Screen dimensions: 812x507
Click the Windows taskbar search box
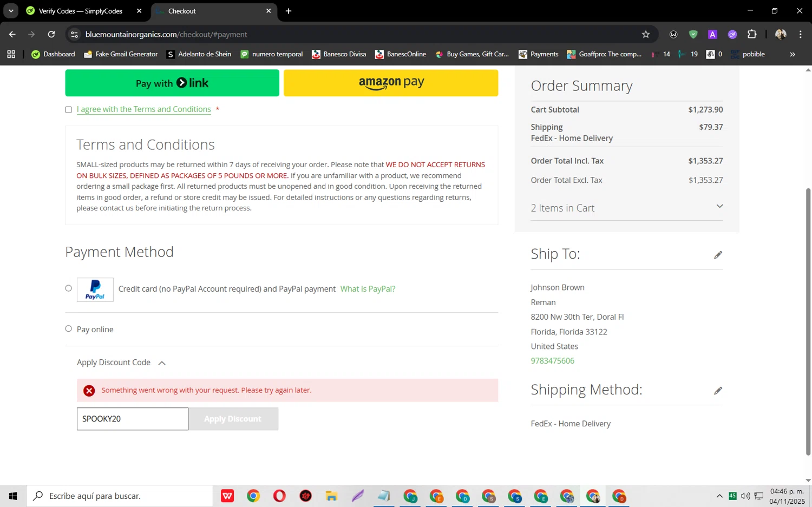pos(120,496)
